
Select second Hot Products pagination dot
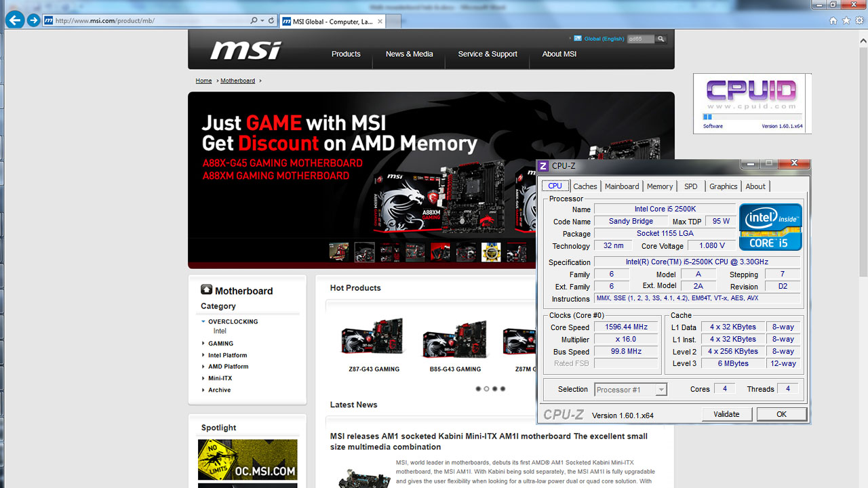coord(486,389)
